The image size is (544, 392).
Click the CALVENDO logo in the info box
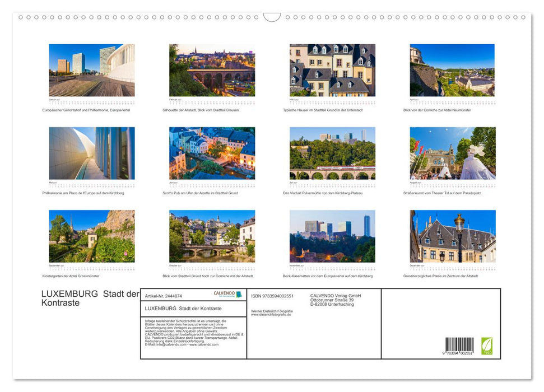[x=227, y=294]
